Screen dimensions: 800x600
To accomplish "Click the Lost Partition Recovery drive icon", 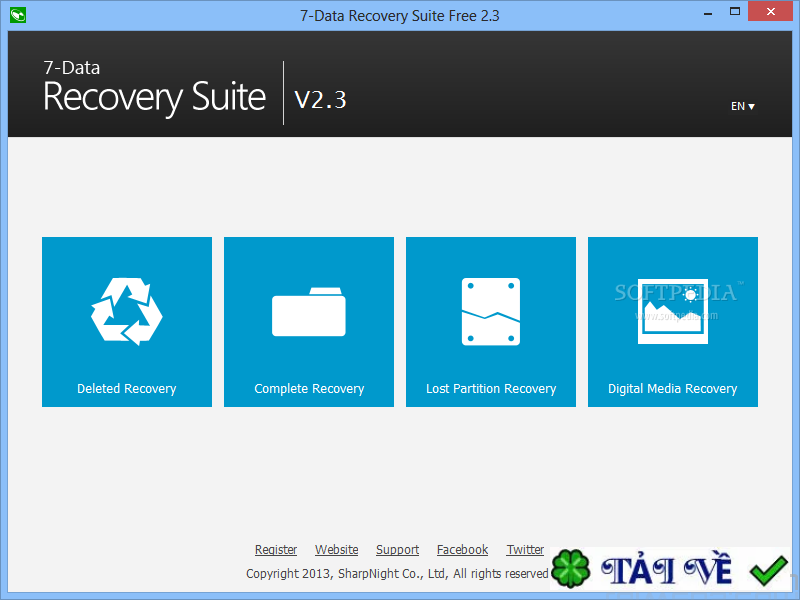I will point(490,310).
